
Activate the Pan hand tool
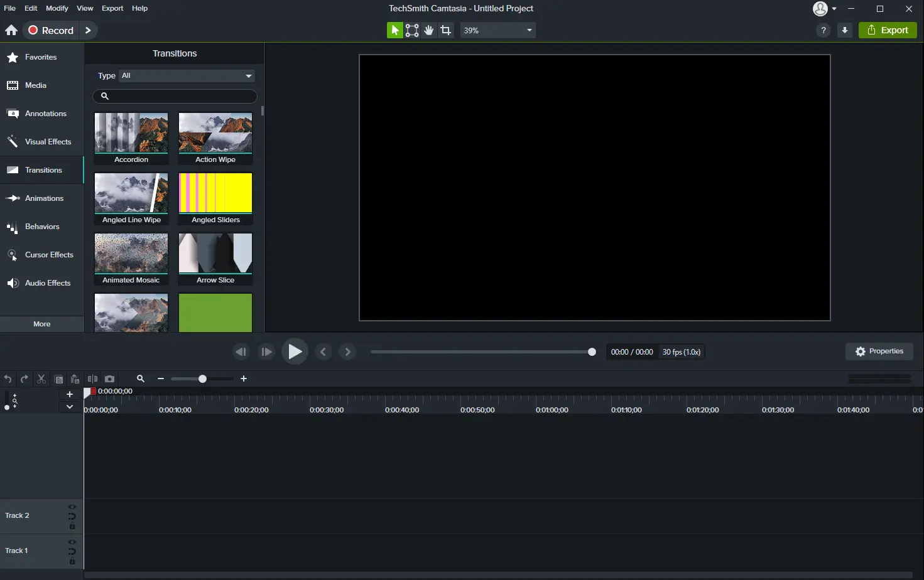click(x=429, y=30)
